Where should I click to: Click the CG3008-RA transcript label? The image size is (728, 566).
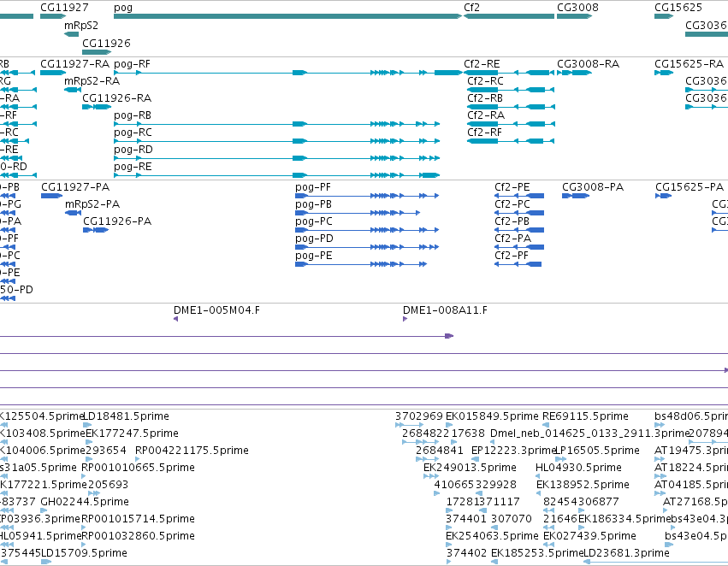click(589, 64)
